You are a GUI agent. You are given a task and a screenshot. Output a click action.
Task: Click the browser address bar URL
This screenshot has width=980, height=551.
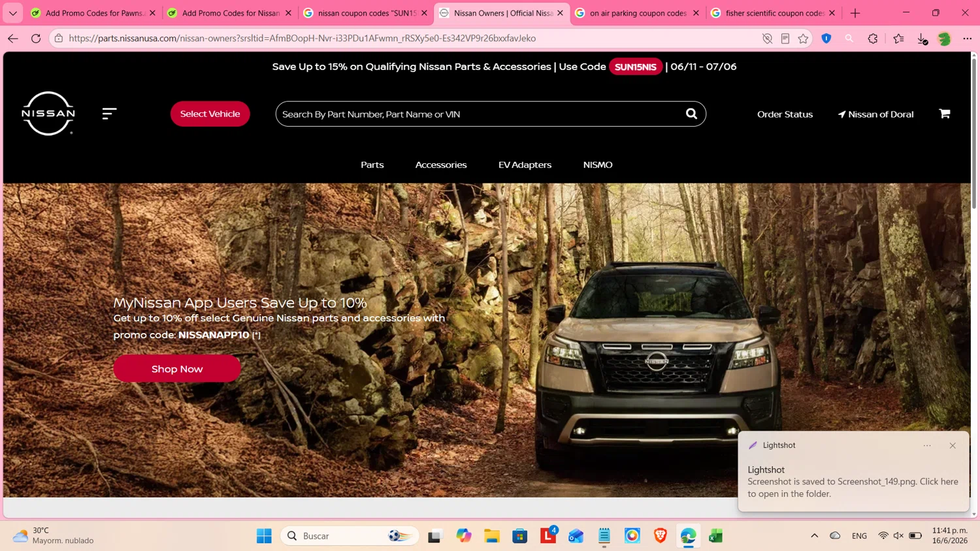302,39
